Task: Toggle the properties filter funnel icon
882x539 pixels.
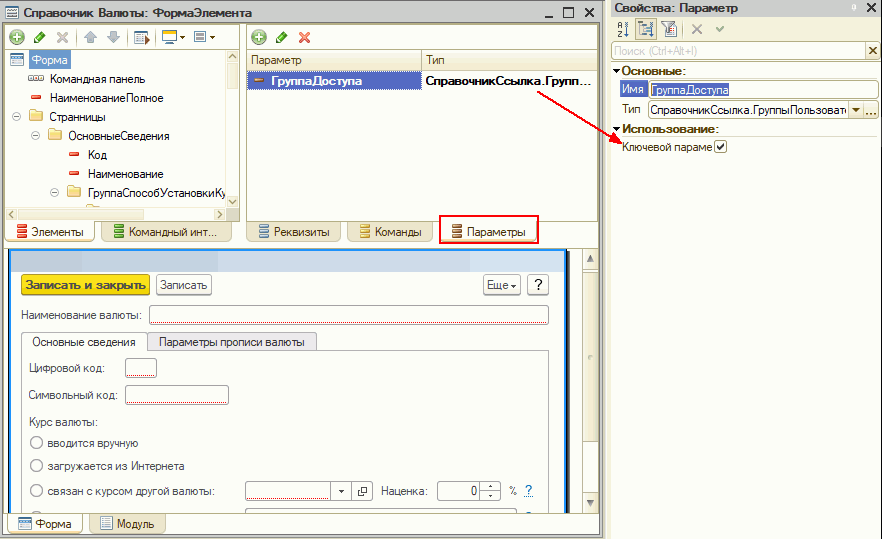Action: click(669, 29)
